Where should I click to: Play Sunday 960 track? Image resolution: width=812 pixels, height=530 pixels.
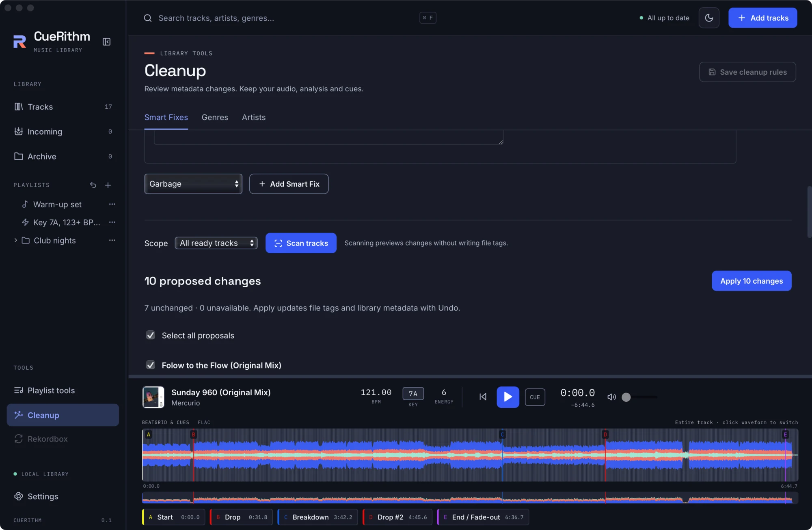tap(508, 397)
